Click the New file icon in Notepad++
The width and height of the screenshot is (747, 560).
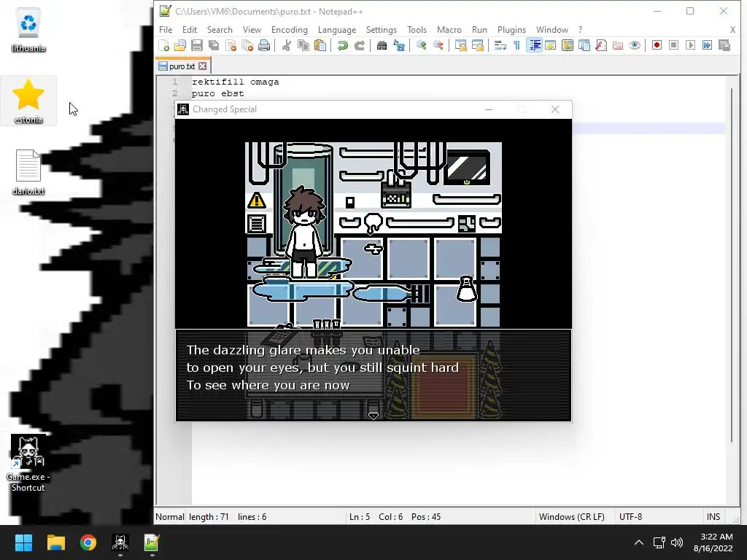164,45
